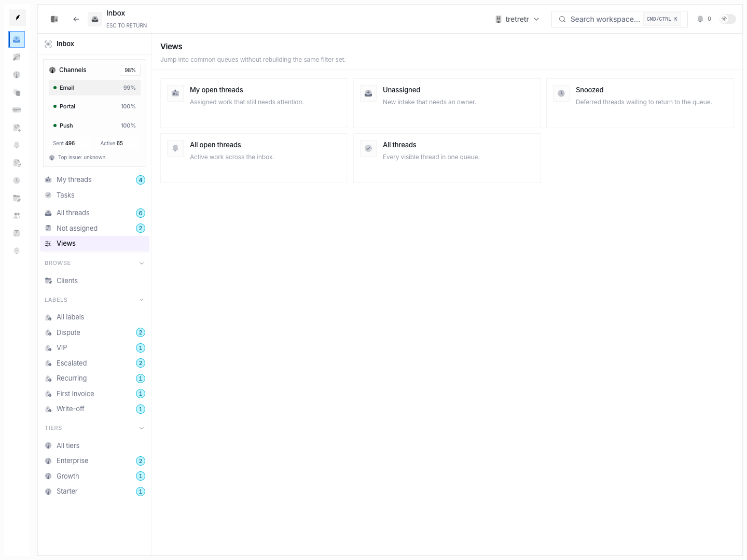The width and height of the screenshot is (747, 560).
Task: Click the icon on the My open threads card
Action: coord(175,93)
